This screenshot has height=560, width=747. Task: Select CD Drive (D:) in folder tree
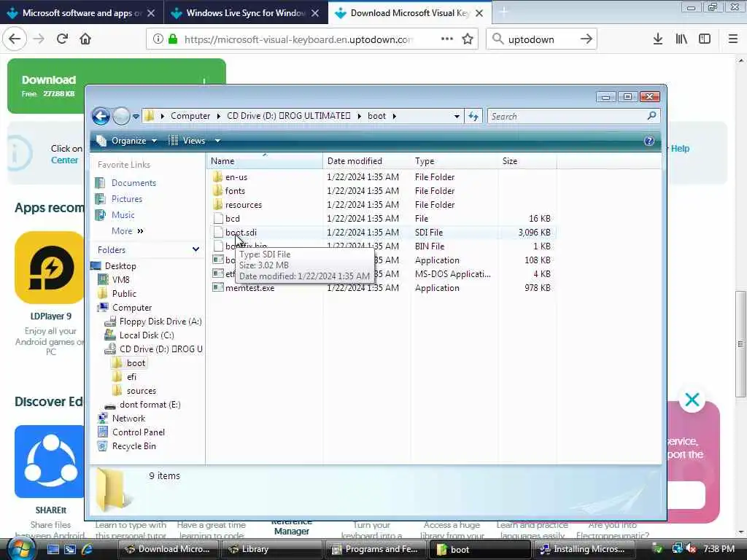[160, 349]
